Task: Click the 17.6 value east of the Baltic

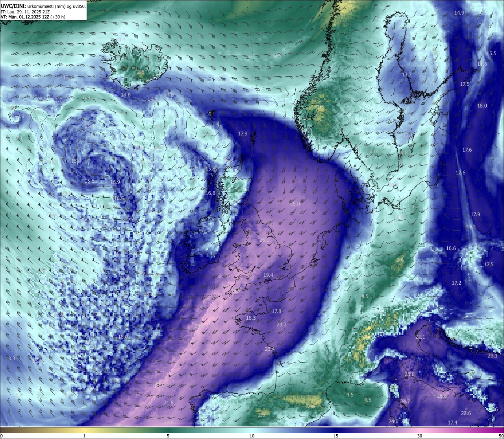Action: (x=467, y=150)
